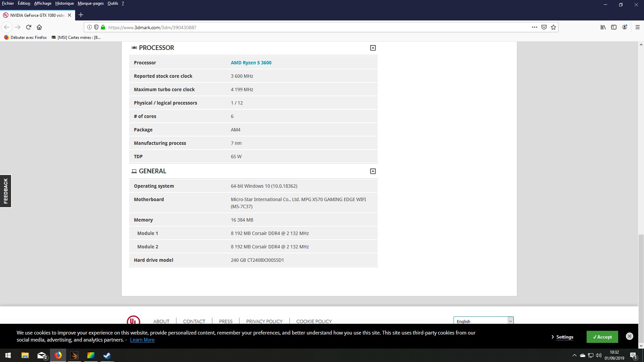Screen dimensions: 644x362
Task: Click the Firefox taskbar icon
Action: [x=58, y=355]
